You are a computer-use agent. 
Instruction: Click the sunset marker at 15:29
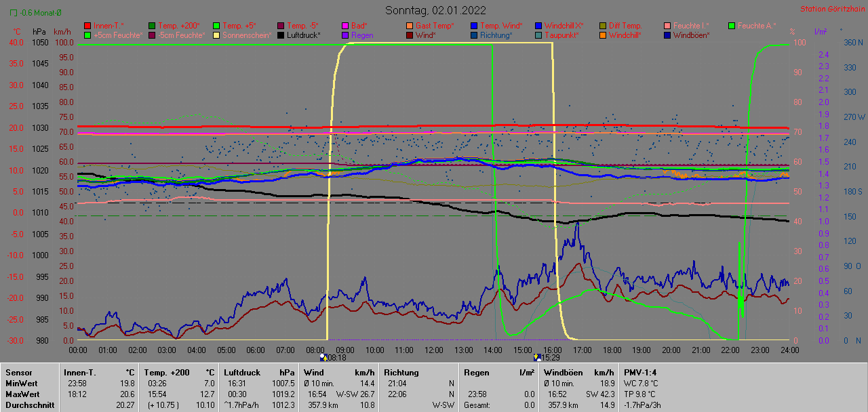click(x=537, y=357)
